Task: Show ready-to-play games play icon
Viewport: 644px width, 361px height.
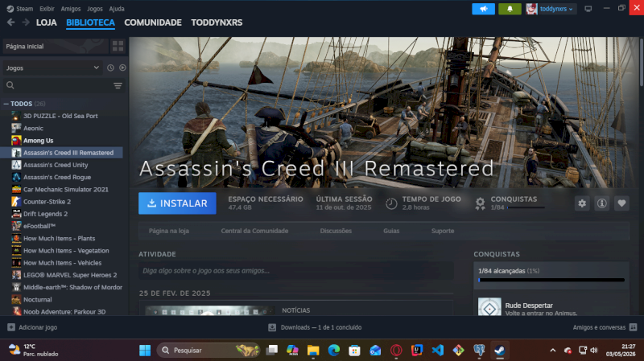Action: tap(122, 68)
